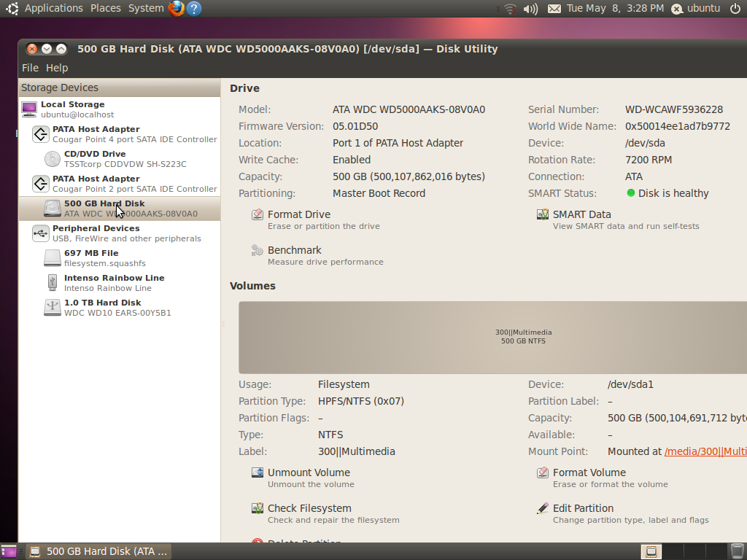The width and height of the screenshot is (747, 560).
Task: Select Local Storage computer icon
Action: click(x=29, y=109)
